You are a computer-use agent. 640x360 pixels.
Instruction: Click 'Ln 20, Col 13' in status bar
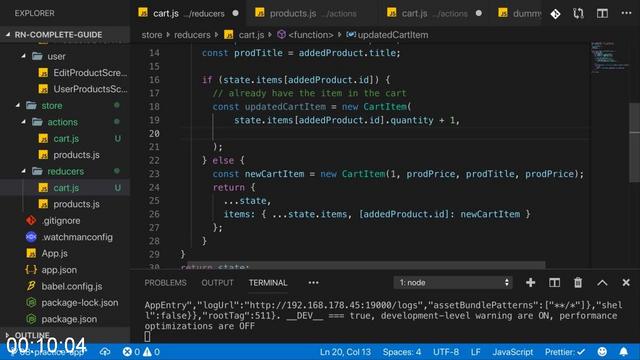(x=345, y=351)
